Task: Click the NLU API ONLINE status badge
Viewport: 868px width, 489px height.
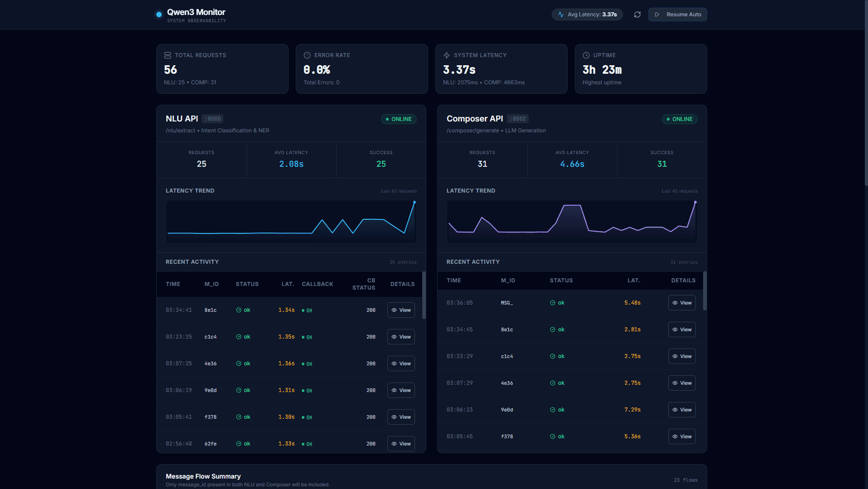Action: [399, 119]
